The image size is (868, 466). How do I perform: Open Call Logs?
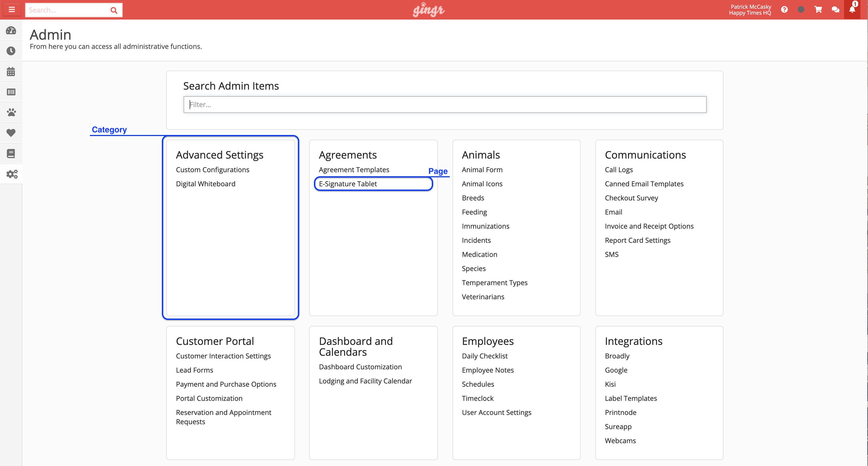pyautogui.click(x=619, y=170)
